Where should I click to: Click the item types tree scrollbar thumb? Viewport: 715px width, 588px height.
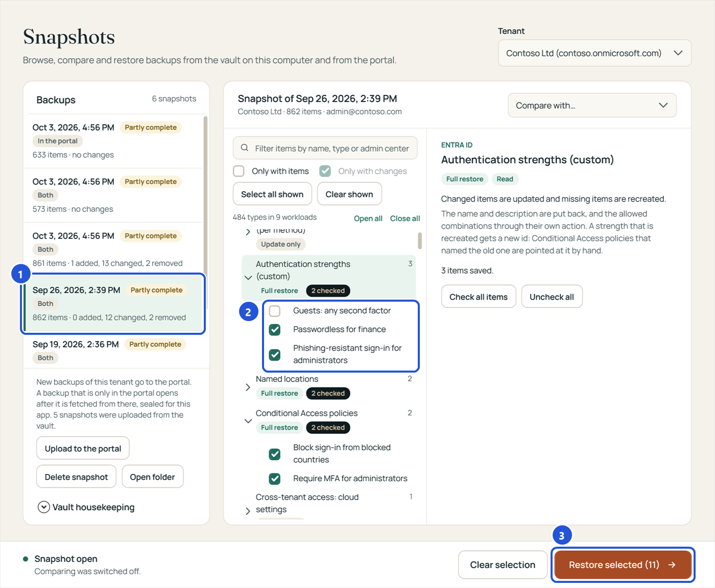tap(420, 240)
